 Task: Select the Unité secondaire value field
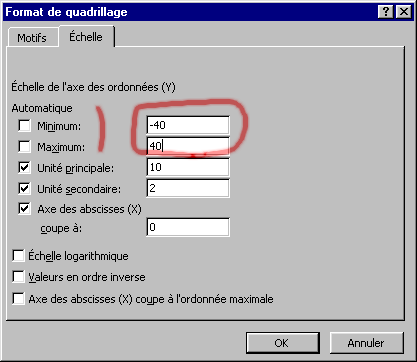188,188
